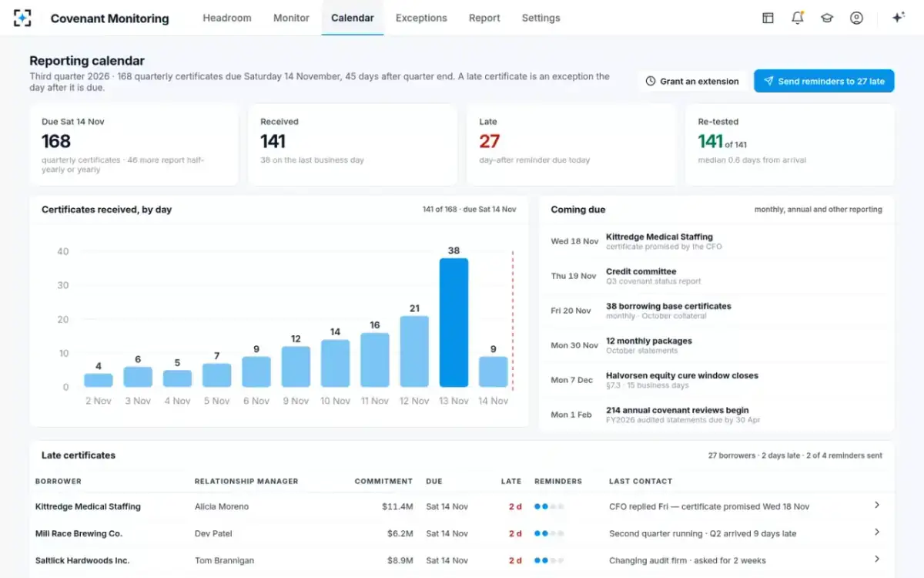Click the $11.4M commitment value
The height and width of the screenshot is (578, 924).
[398, 506]
